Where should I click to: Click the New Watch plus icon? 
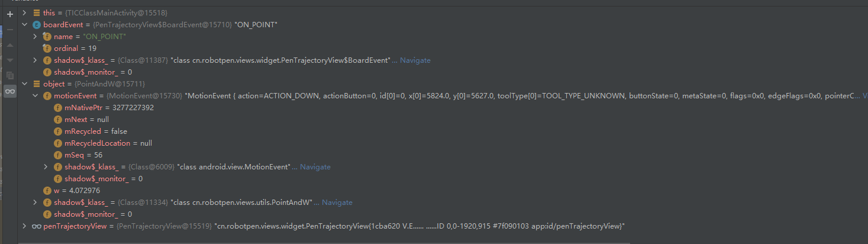pyautogui.click(x=9, y=14)
